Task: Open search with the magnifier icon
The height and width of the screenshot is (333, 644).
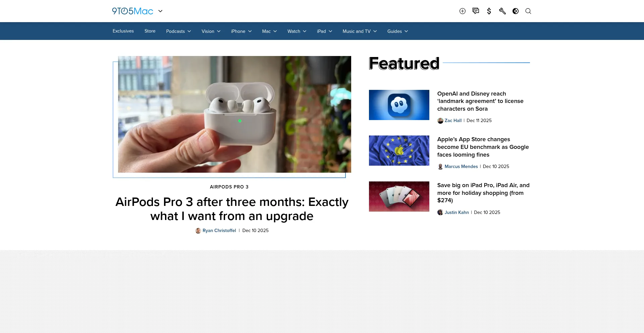Action: (x=528, y=11)
